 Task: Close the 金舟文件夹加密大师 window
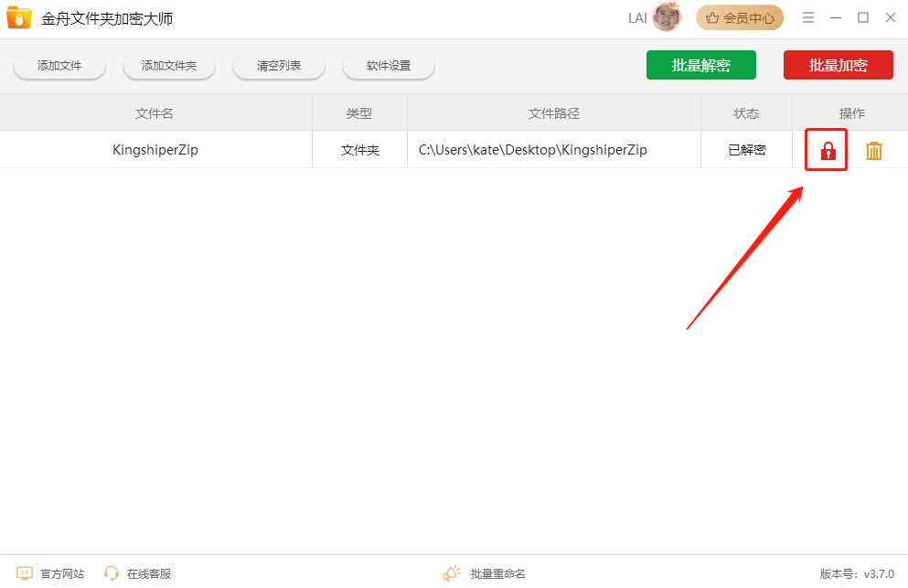[x=891, y=18]
